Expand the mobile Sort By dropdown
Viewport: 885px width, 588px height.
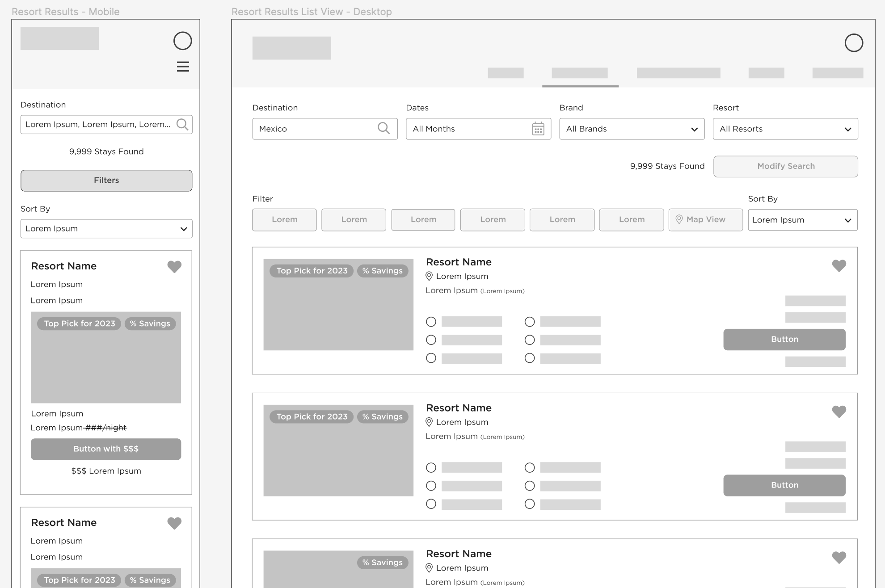[x=106, y=229]
